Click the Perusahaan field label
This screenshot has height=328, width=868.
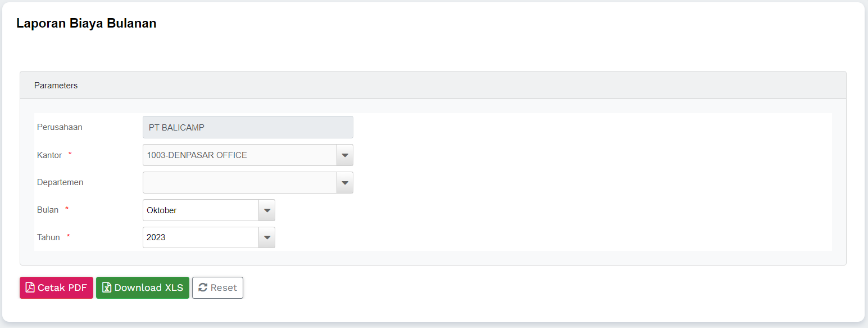pyautogui.click(x=60, y=127)
